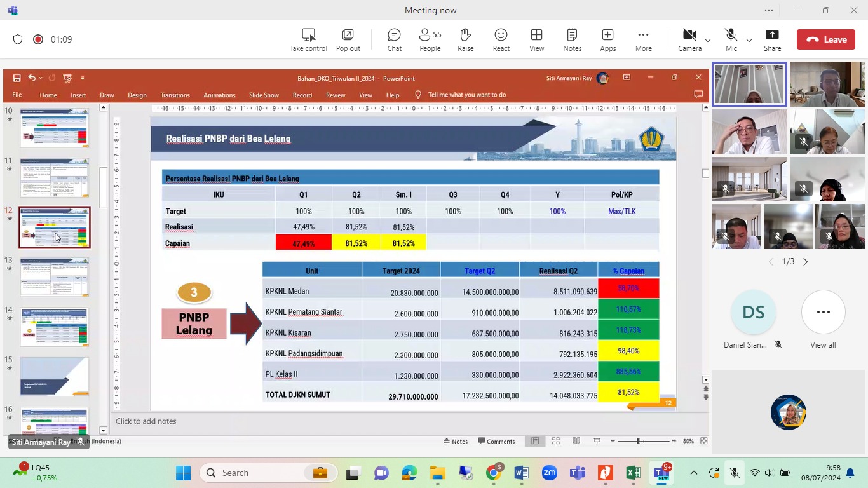Open the Apps panel
The height and width of the screenshot is (488, 868).
coord(607,39)
